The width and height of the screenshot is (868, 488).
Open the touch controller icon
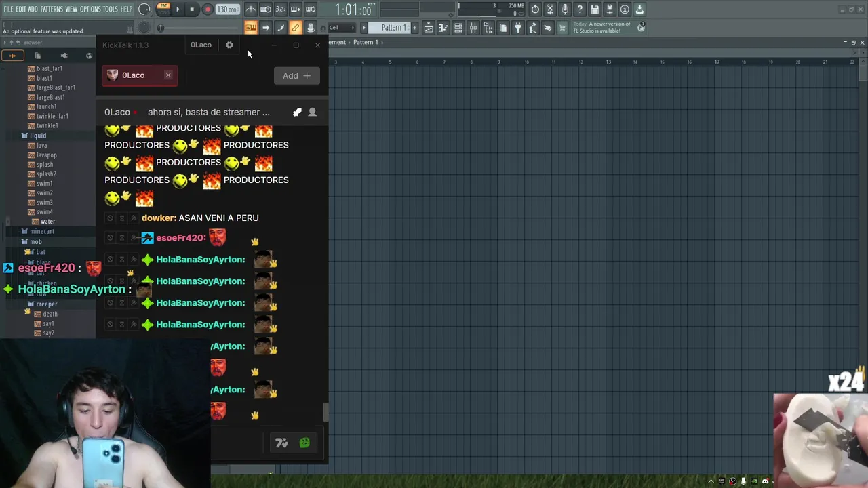click(548, 28)
